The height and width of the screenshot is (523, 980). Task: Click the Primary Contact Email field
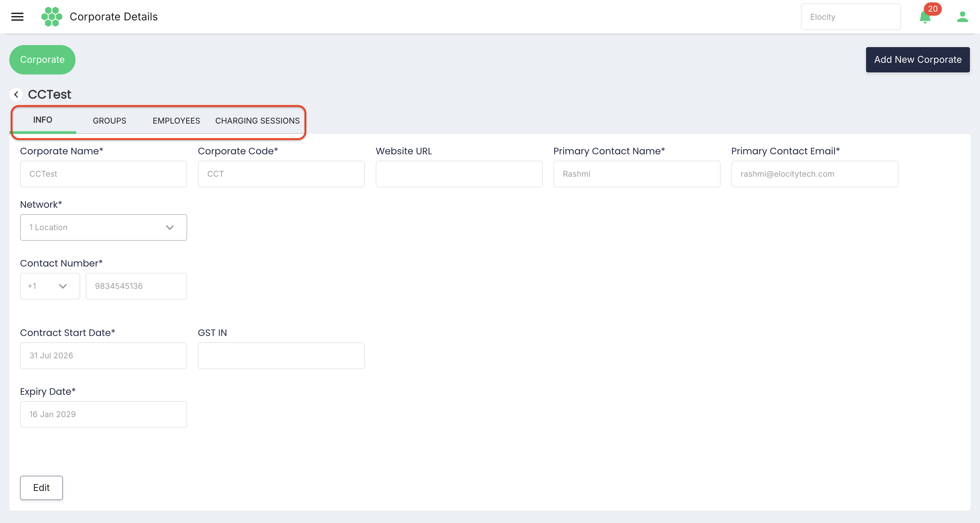[815, 174]
